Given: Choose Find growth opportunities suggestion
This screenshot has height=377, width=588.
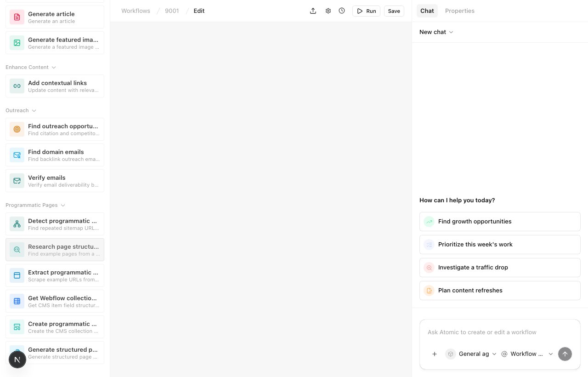Looking at the screenshot, I should [x=500, y=222].
